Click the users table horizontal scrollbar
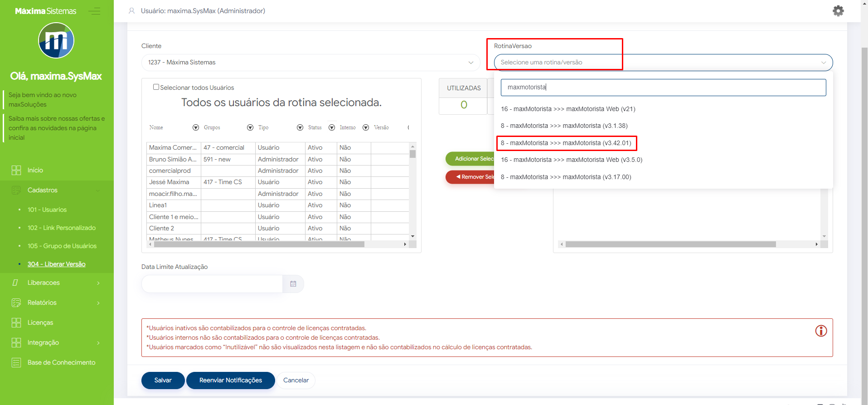Image resolution: width=868 pixels, height=405 pixels. pos(259,244)
